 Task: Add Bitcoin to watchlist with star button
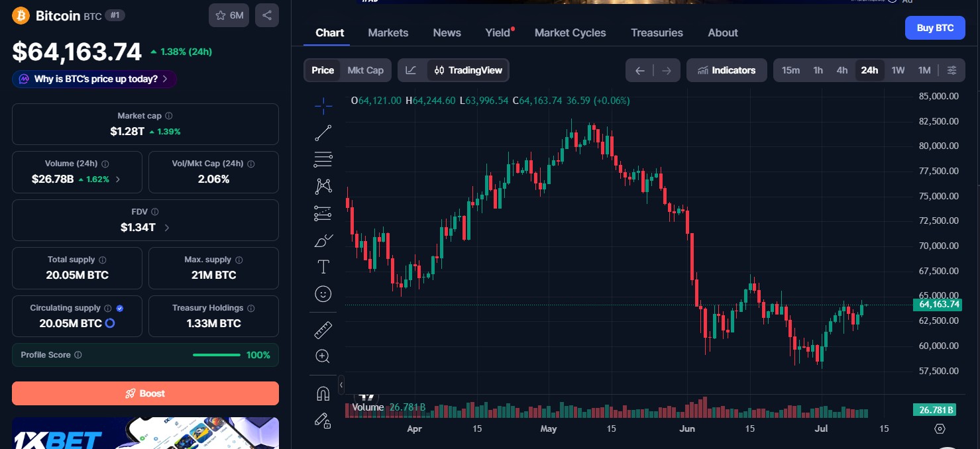tap(229, 15)
